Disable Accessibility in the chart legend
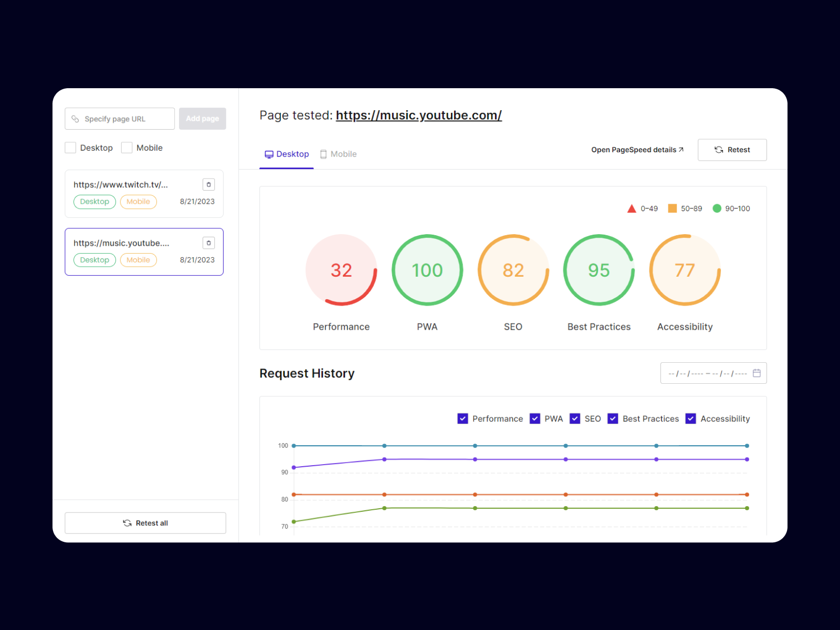Screen dimensions: 840x630 click(x=690, y=418)
